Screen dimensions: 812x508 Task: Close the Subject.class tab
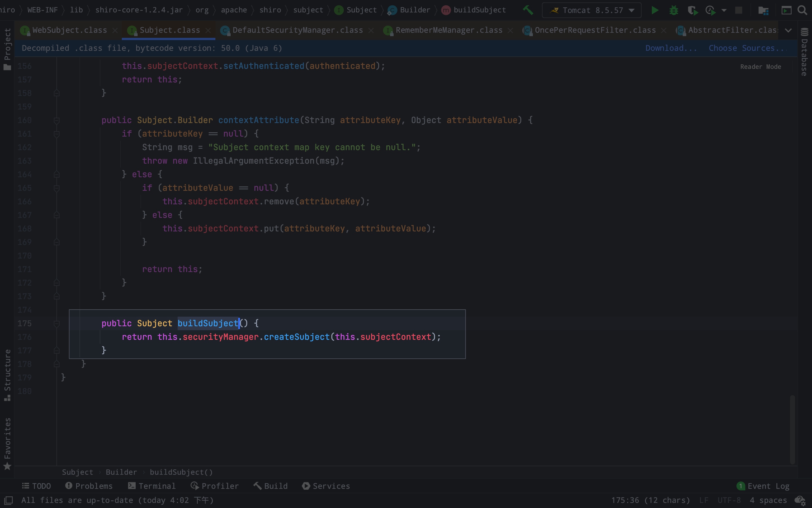(208, 30)
